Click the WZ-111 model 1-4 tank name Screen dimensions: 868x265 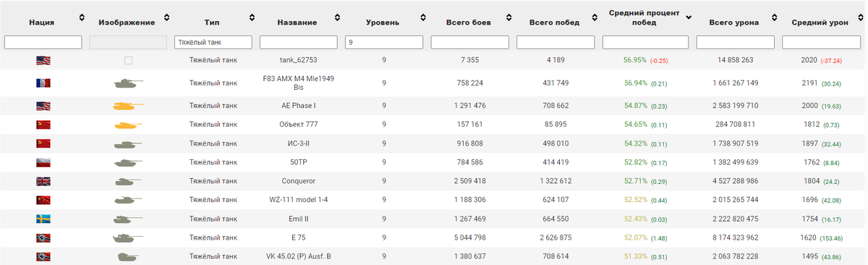(x=299, y=200)
